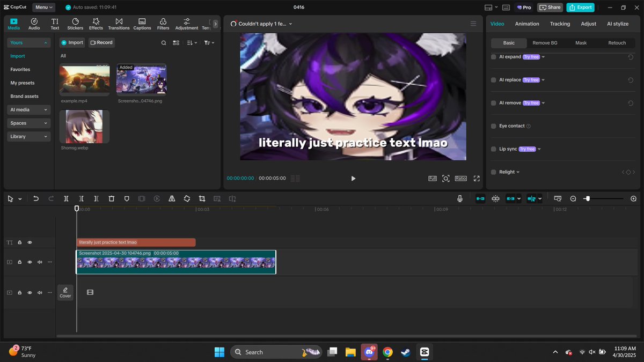Viewport: 644px width, 362px height.
Task: Open the Transitions panel
Action: pyautogui.click(x=119, y=24)
